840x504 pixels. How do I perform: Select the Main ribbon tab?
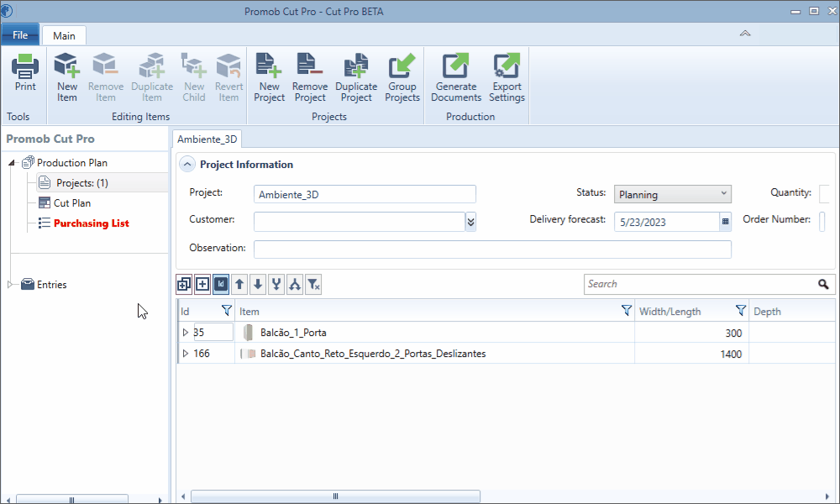coord(64,36)
